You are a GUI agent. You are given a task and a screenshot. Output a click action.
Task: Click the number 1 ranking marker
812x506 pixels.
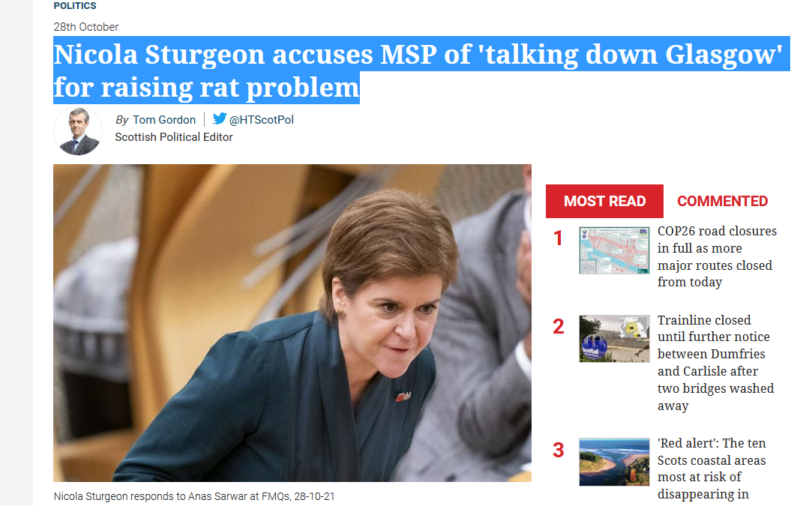click(x=558, y=238)
